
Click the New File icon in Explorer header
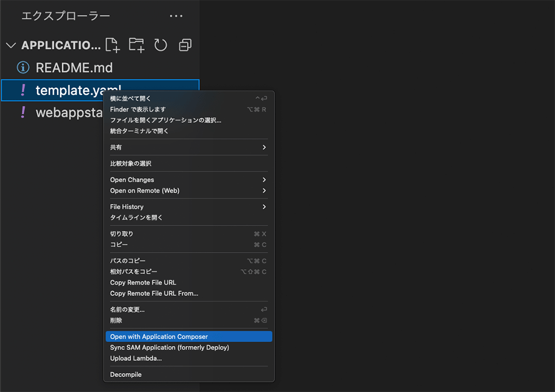point(113,45)
